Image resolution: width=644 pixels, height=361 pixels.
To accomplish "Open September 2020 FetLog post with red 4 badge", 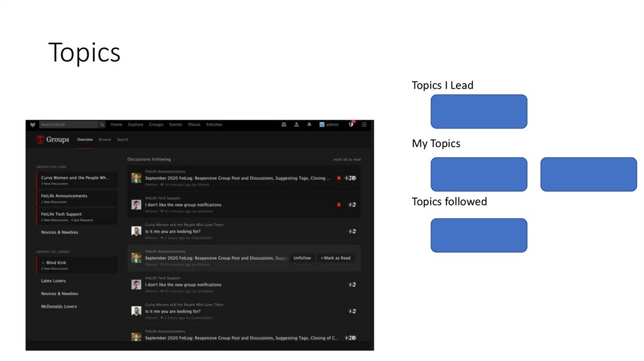I will pyautogui.click(x=238, y=178).
